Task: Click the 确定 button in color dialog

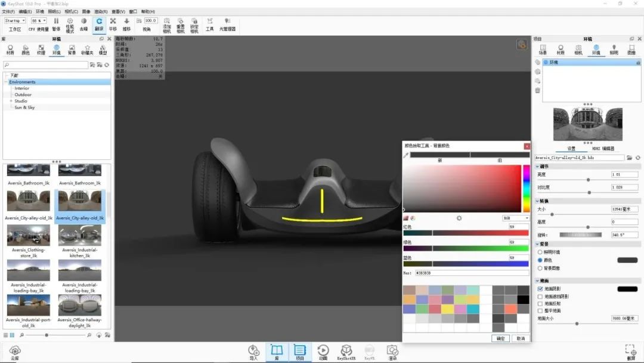Action: point(500,339)
